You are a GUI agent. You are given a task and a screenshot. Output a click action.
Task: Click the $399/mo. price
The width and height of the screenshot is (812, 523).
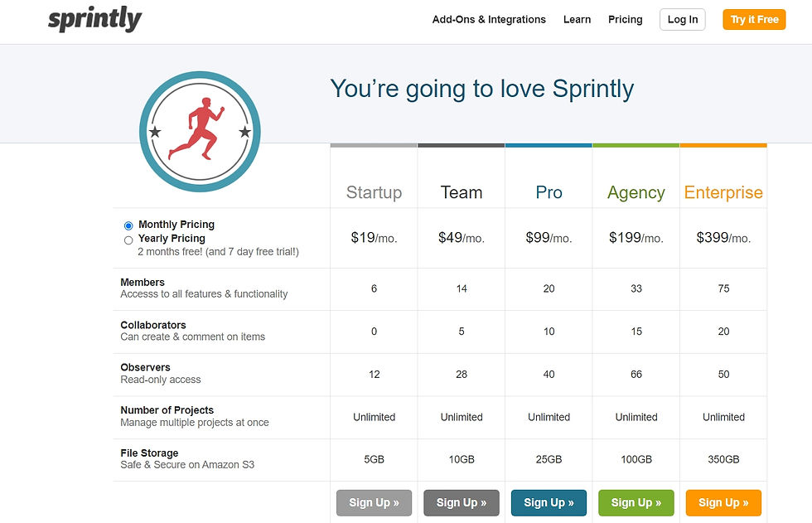pyautogui.click(x=723, y=238)
